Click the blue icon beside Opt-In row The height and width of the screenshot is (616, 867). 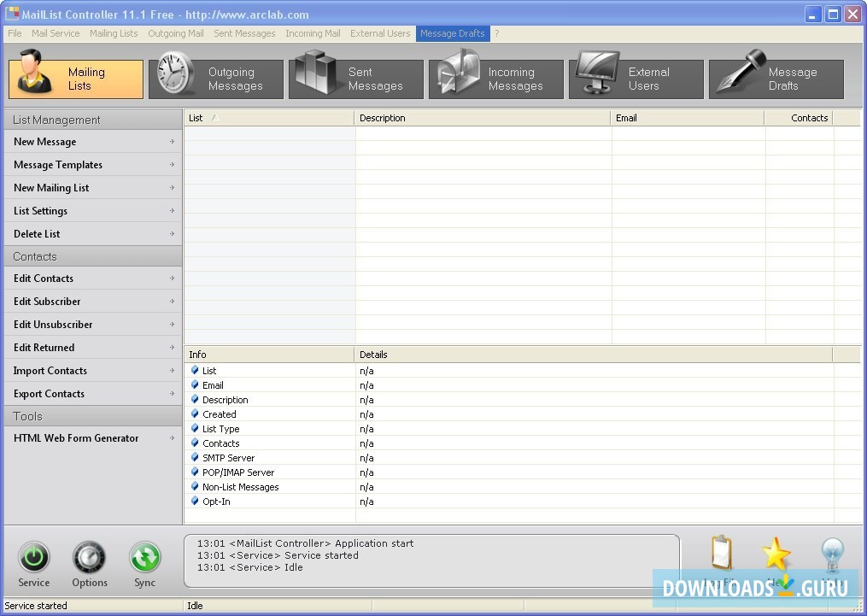click(x=195, y=501)
